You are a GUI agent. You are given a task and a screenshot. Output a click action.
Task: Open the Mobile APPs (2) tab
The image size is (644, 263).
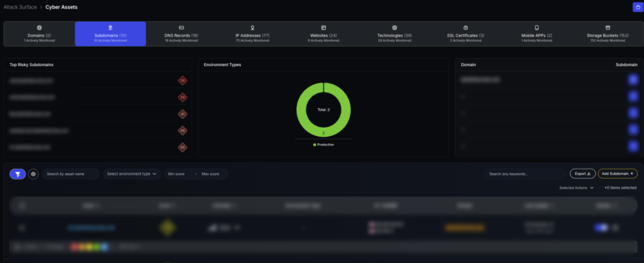click(x=536, y=34)
